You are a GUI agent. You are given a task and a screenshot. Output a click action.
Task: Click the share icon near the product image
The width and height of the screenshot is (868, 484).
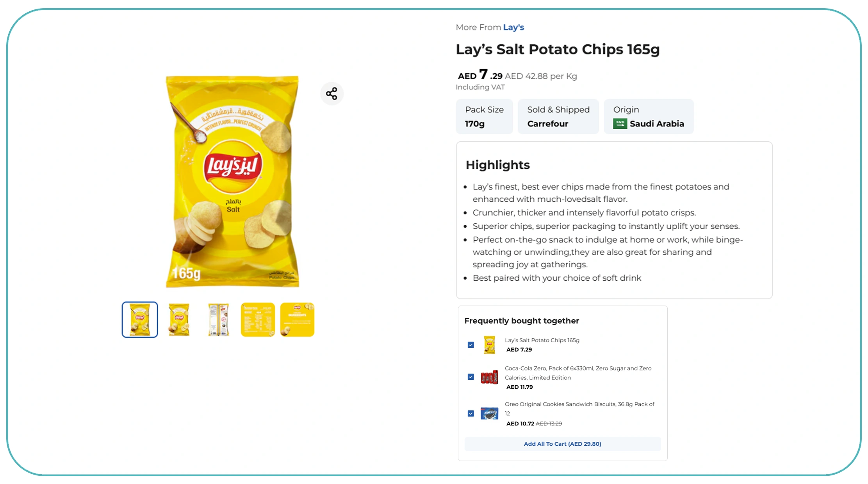tap(332, 93)
